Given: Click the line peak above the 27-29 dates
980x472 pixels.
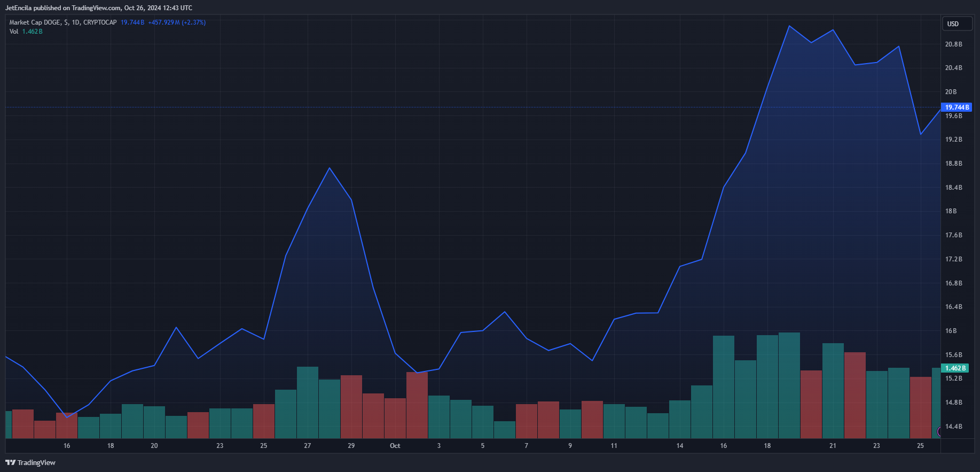Looking at the screenshot, I should 330,168.
